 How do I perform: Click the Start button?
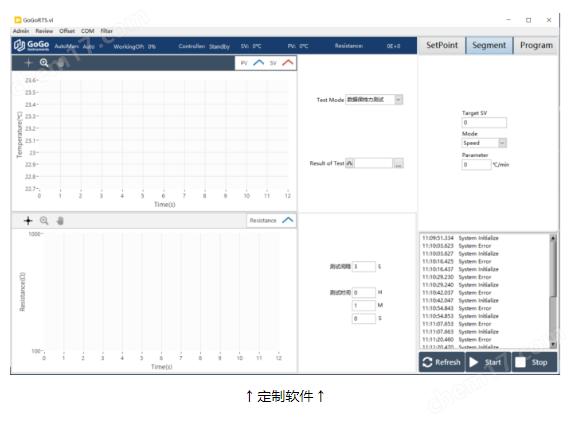pos(488,362)
